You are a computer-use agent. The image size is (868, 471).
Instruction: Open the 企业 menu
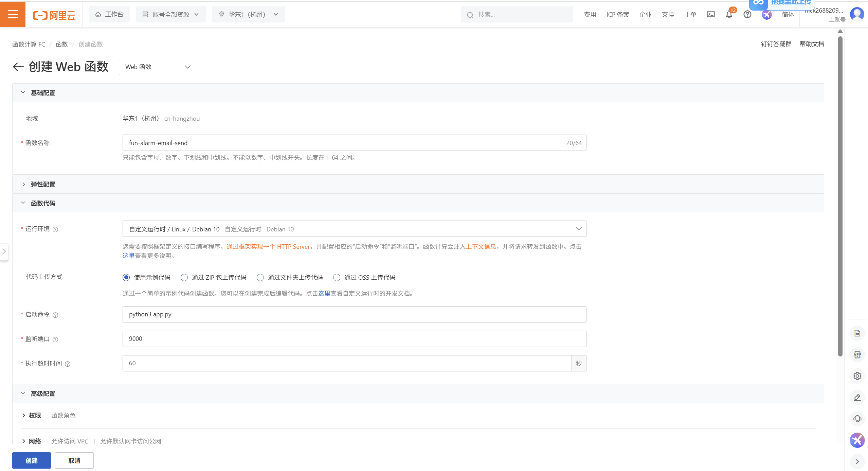point(645,15)
